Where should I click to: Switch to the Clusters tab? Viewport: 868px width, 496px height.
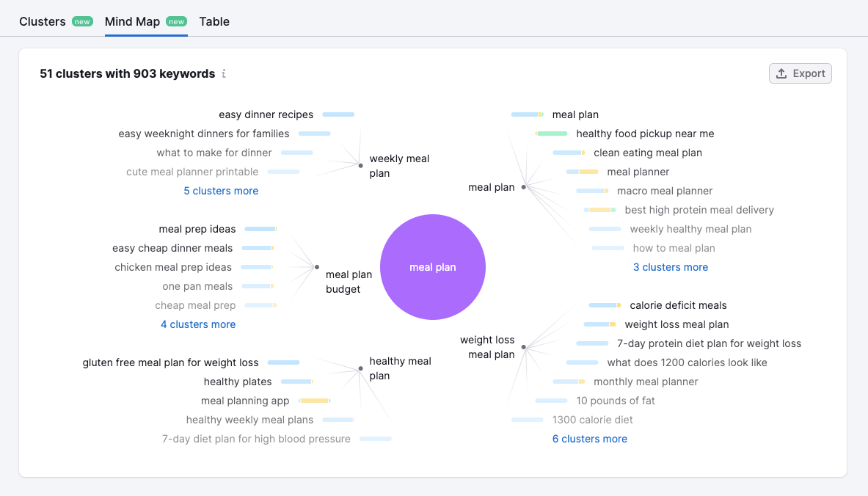[x=40, y=21]
